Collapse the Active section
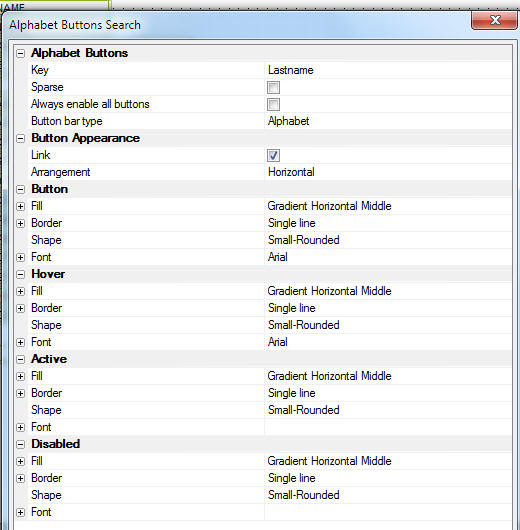The height and width of the screenshot is (530, 520). 21,359
